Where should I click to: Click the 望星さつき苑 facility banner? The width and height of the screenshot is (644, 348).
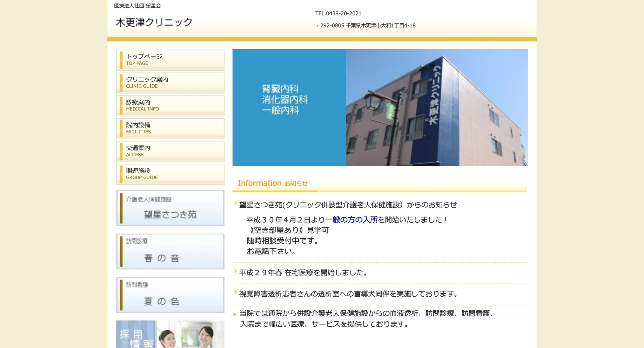pyautogui.click(x=170, y=207)
